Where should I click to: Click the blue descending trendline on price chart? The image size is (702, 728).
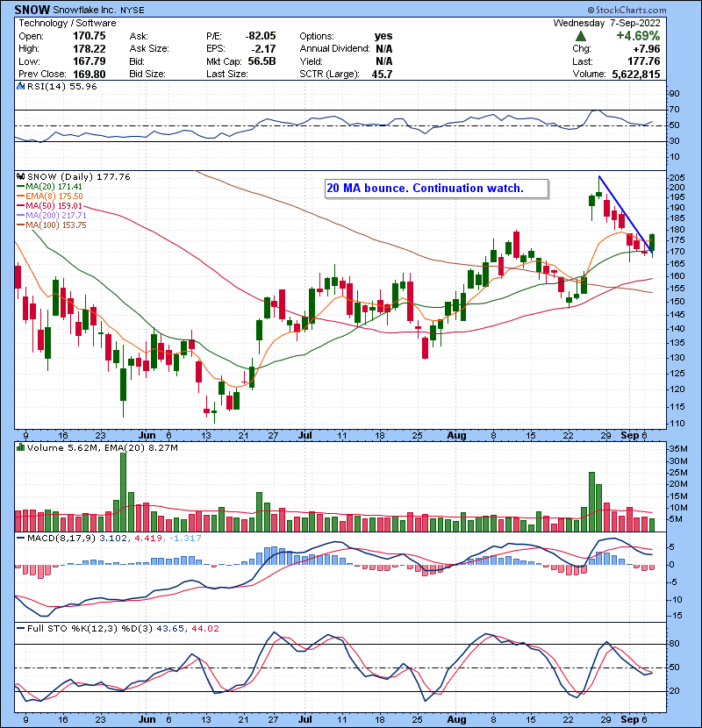[x=627, y=216]
